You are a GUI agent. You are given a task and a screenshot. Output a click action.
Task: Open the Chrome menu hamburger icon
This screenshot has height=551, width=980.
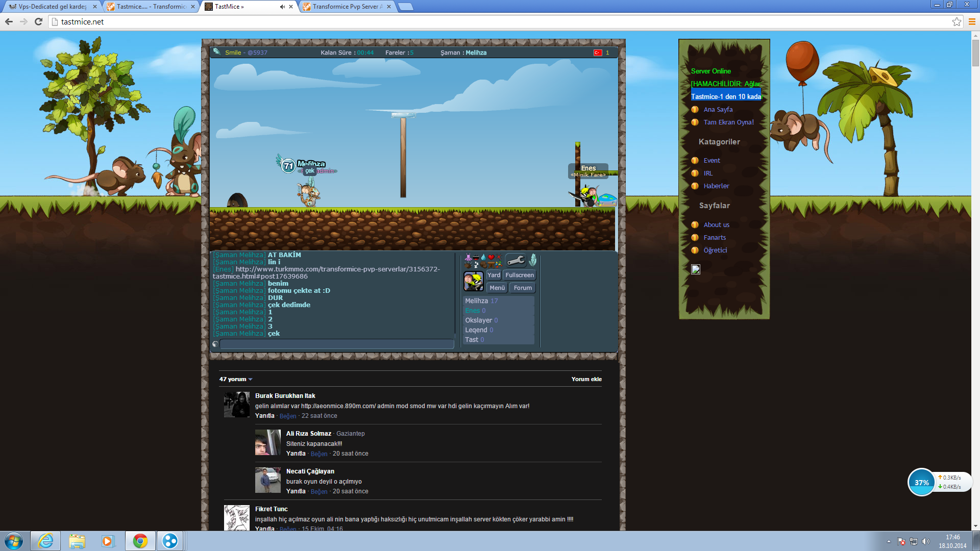coord(972,21)
